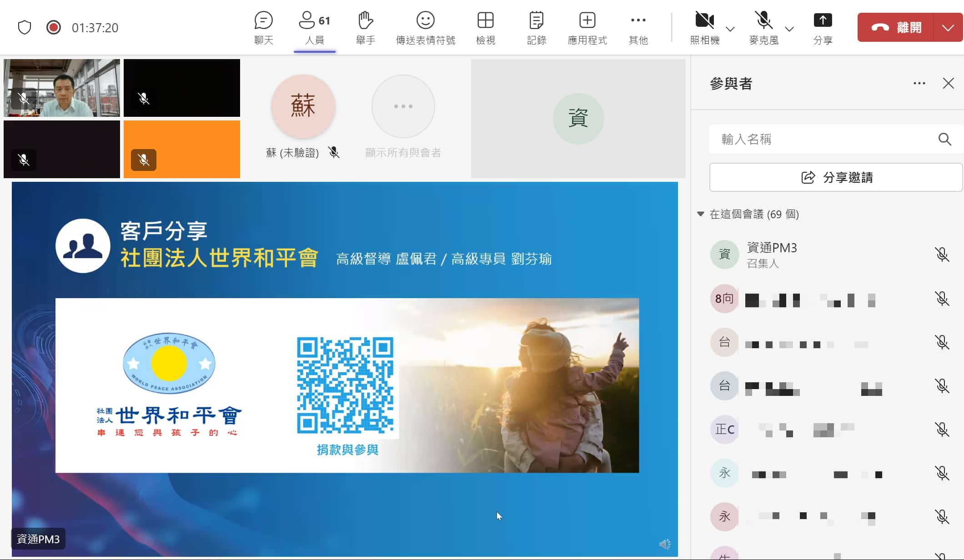Turn on the 照相機 camera
Viewport: 964px width, 560px height.
coord(704,28)
